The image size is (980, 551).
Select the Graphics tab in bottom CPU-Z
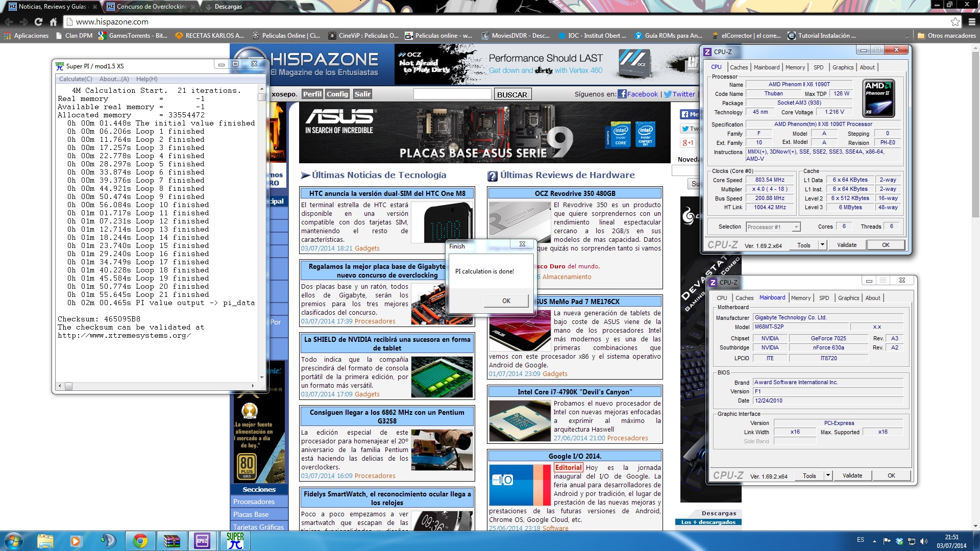click(848, 298)
